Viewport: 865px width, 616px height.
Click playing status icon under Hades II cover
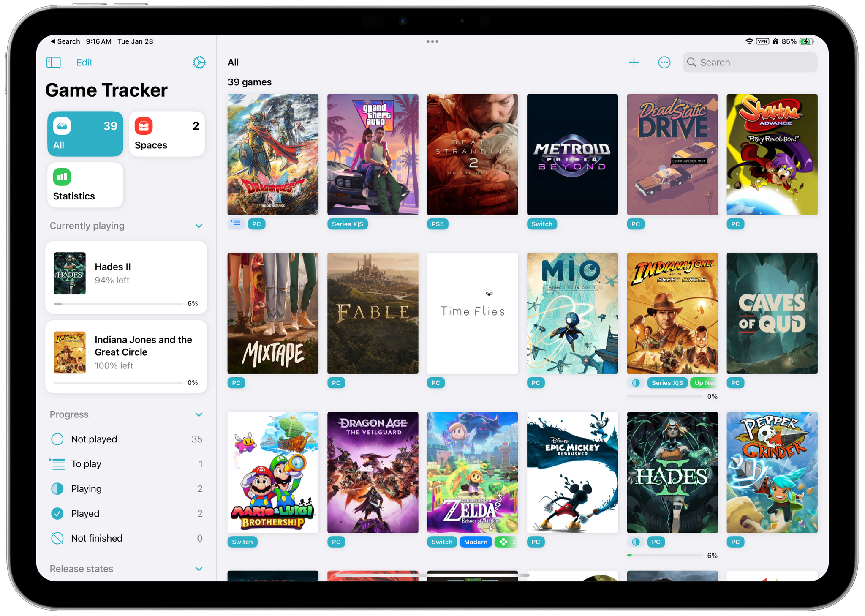pyautogui.click(x=636, y=542)
